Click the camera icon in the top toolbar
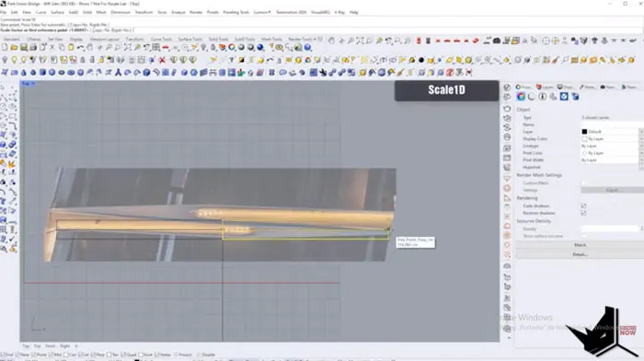Screen dimensions: 644x361 497,41
